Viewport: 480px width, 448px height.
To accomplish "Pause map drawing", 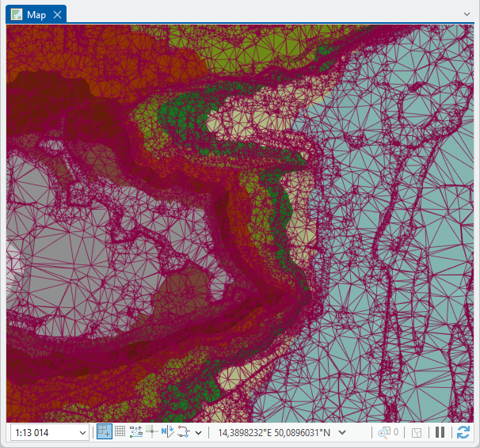I will (440, 432).
